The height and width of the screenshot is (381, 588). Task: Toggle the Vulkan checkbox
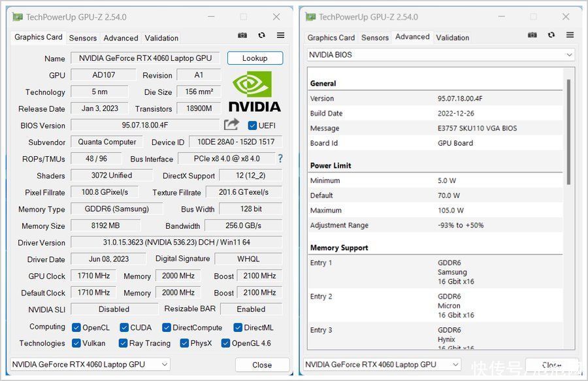pos(76,343)
